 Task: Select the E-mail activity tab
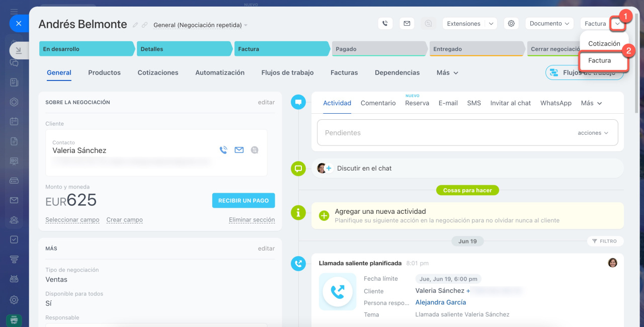point(448,103)
